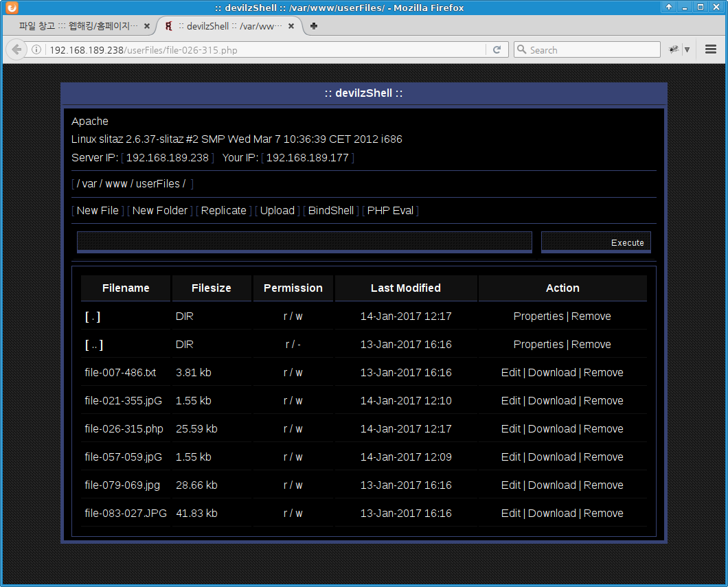Open a new tab with plus button
This screenshot has height=587, width=728.
click(314, 26)
